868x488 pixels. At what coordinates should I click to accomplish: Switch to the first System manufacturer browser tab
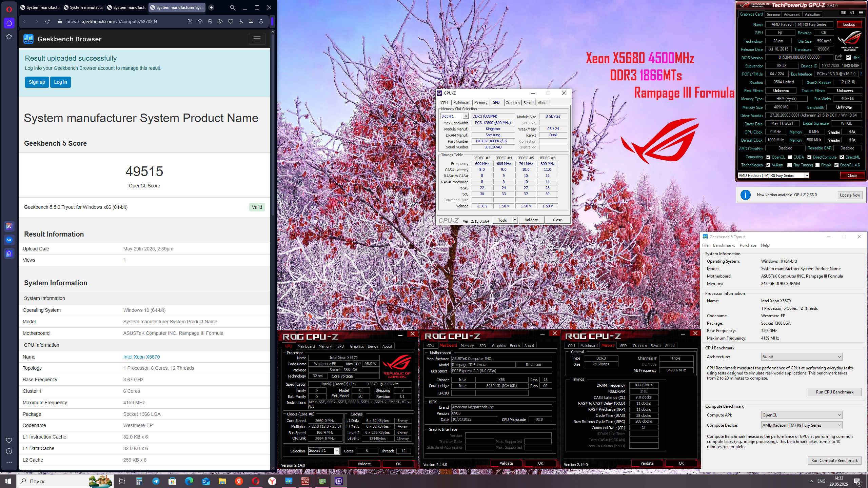pyautogui.click(x=40, y=7)
